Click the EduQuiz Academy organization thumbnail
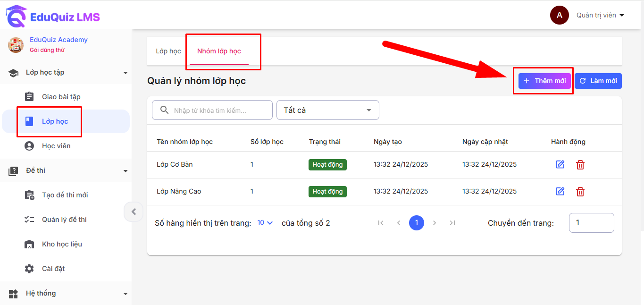 16,45
